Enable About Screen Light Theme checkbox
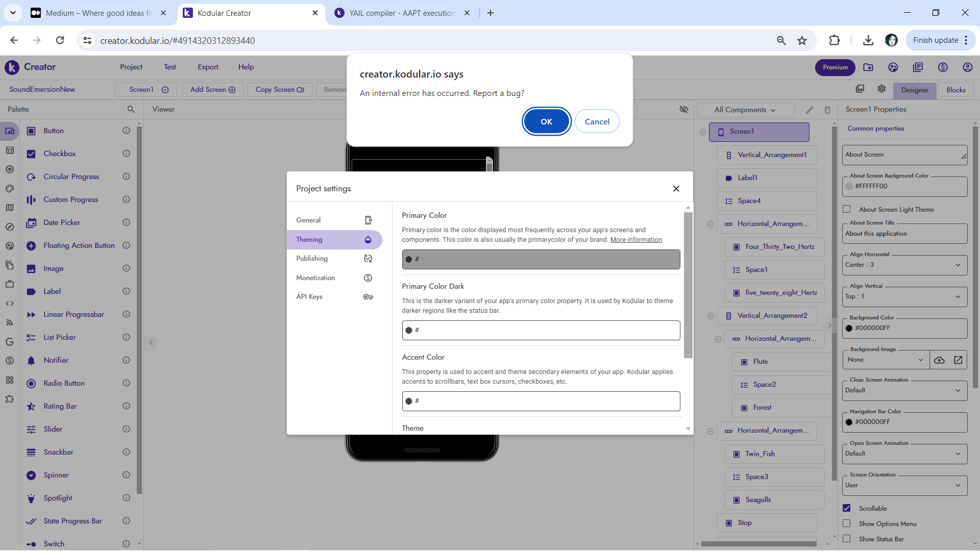 click(x=847, y=209)
